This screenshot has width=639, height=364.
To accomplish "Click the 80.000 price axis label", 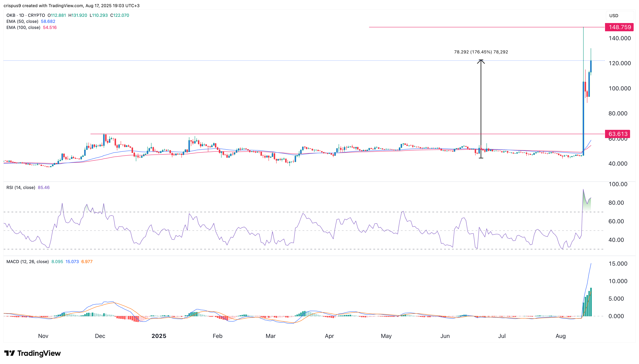I will [618, 113].
